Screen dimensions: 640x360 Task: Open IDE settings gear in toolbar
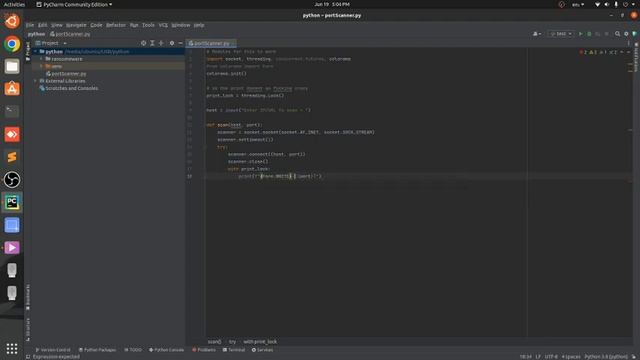[626, 34]
